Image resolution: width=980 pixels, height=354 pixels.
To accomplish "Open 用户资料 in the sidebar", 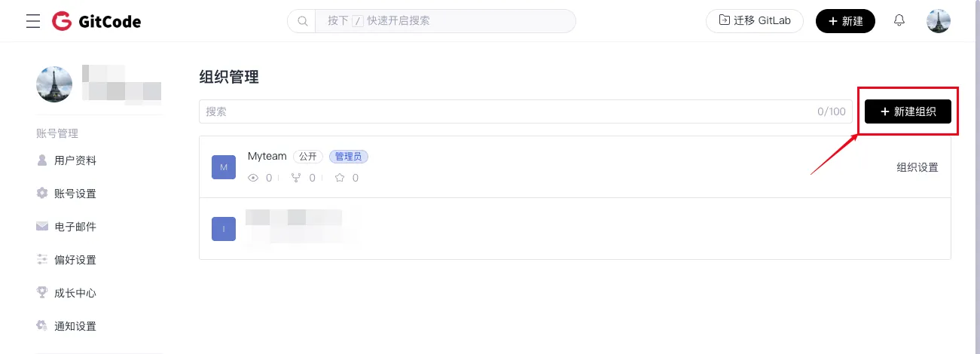I will click(75, 160).
